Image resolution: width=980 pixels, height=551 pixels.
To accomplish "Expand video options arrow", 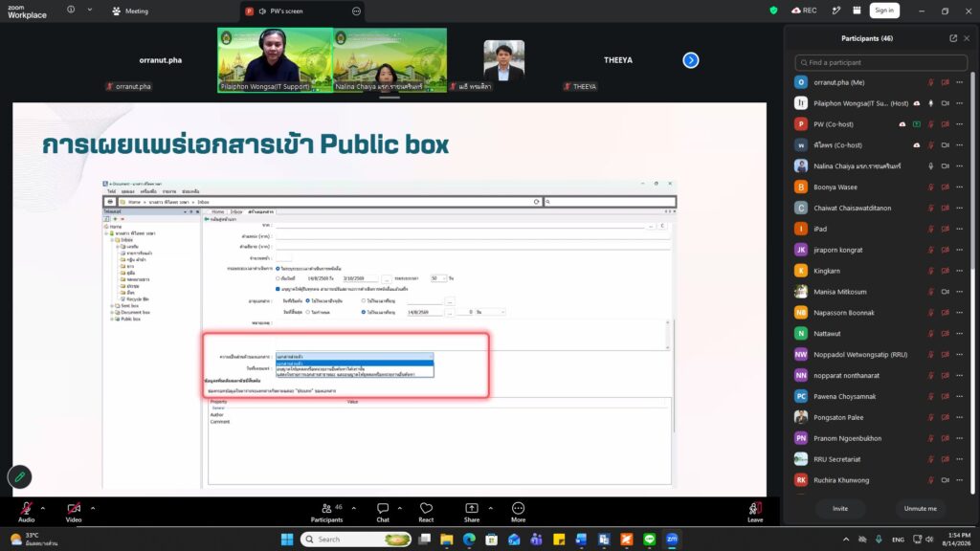I will pos(93,508).
